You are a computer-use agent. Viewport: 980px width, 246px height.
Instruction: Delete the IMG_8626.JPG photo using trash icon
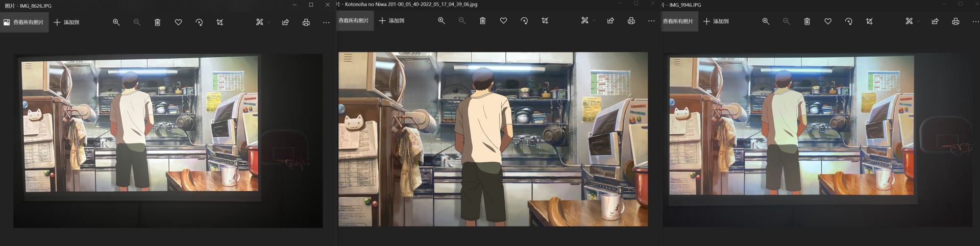[157, 22]
